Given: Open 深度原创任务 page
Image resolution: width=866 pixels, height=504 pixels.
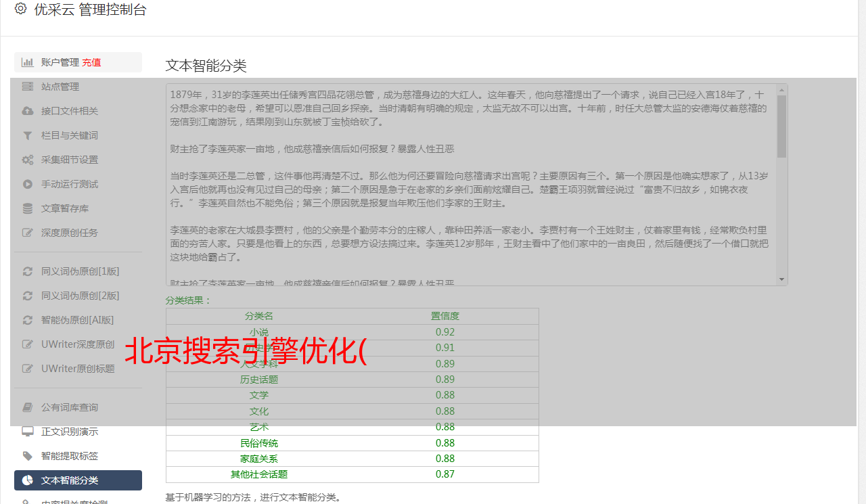Looking at the screenshot, I should [78, 233].
